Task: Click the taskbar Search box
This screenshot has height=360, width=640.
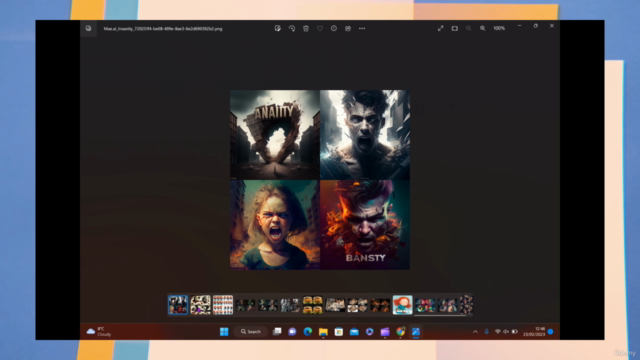Action: pyautogui.click(x=251, y=331)
